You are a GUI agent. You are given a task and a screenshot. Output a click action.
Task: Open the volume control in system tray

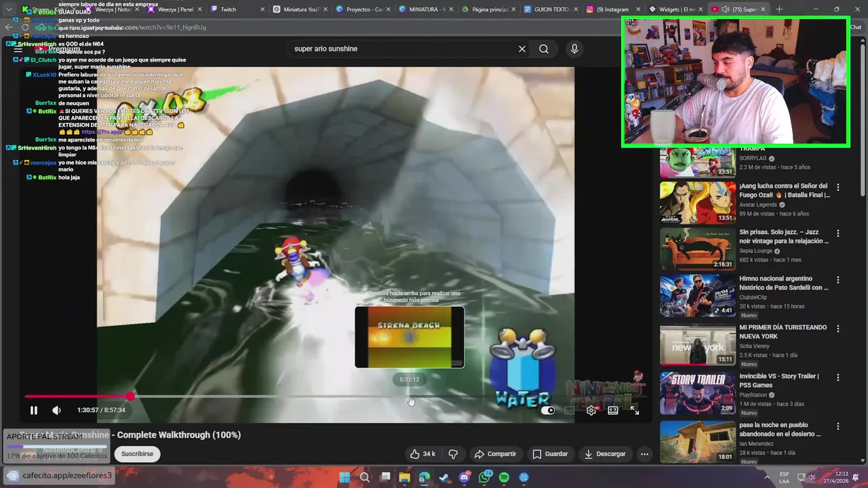click(x=812, y=477)
